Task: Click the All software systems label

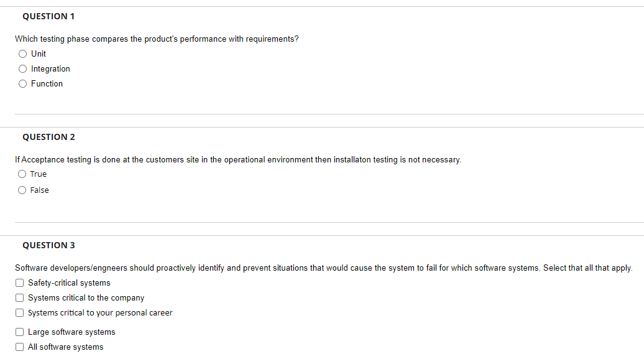Action: click(65, 347)
